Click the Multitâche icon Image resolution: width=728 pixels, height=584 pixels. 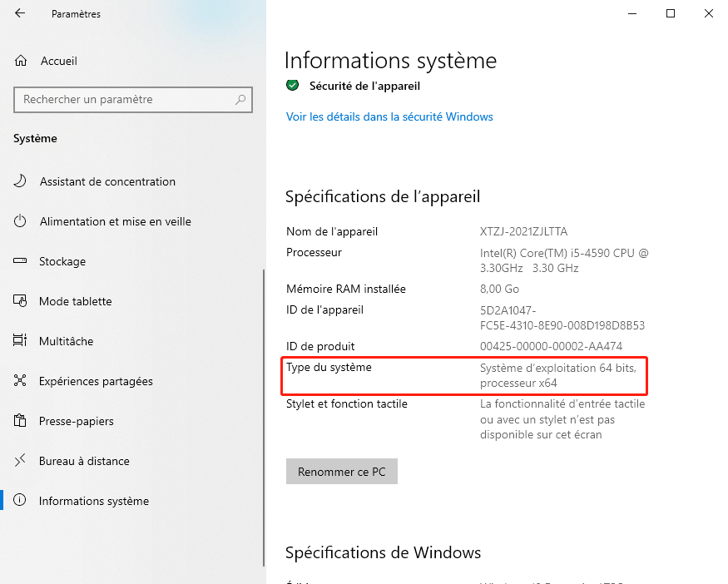[21, 341]
